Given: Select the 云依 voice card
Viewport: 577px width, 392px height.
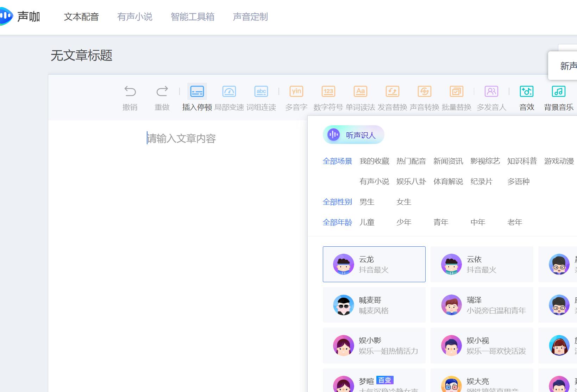Looking at the screenshot, I should [x=481, y=264].
